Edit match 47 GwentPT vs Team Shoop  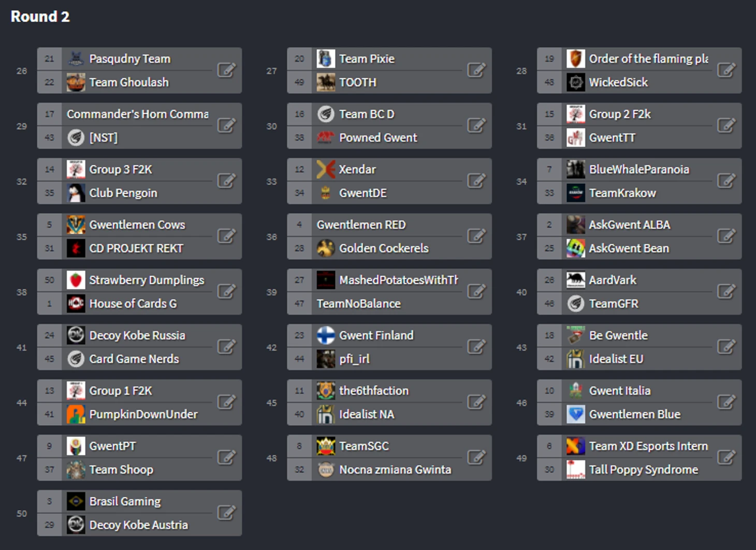226,458
